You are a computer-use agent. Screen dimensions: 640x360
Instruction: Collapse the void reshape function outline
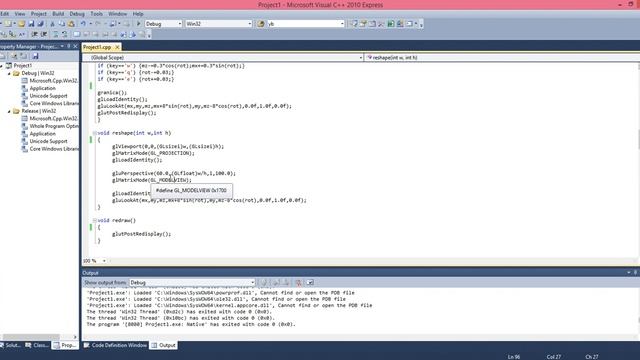click(x=94, y=133)
